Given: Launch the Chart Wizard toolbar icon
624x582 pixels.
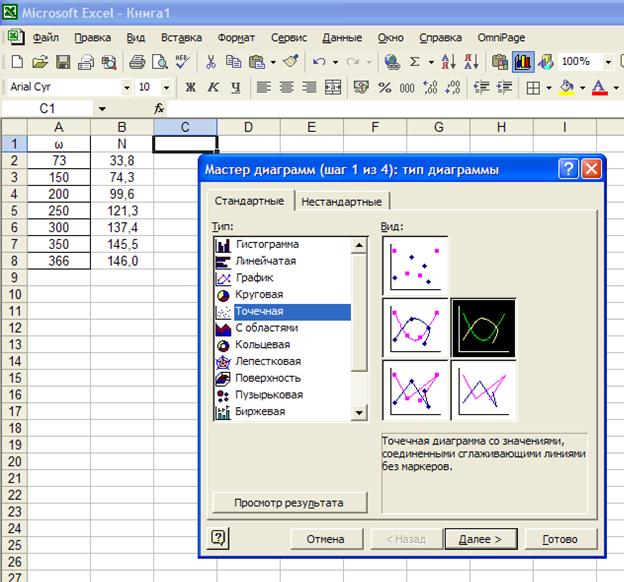Looking at the screenshot, I should click(x=523, y=62).
